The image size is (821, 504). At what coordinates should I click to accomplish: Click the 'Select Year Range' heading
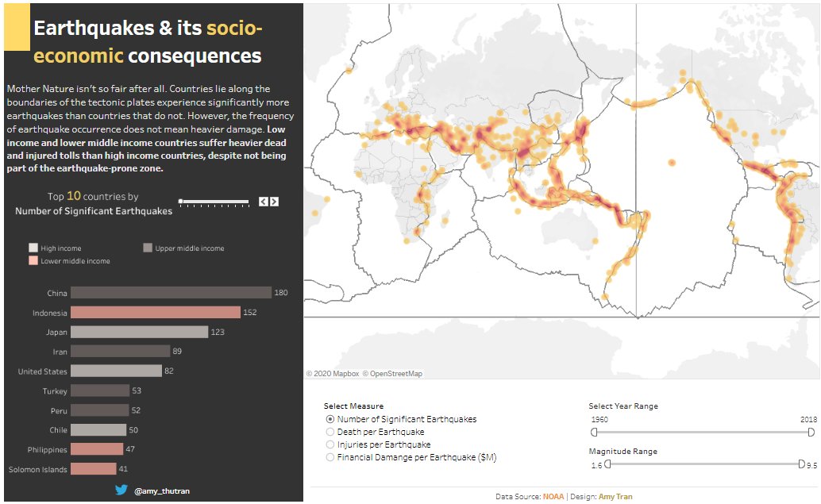point(623,406)
